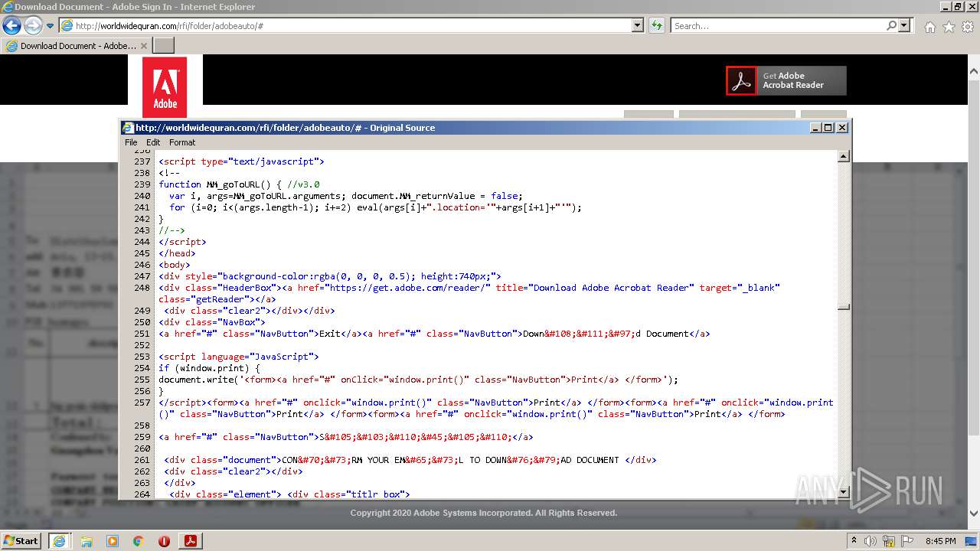Click the IE Forward navigation button
The width and height of the screenshot is (980, 551).
[33, 26]
